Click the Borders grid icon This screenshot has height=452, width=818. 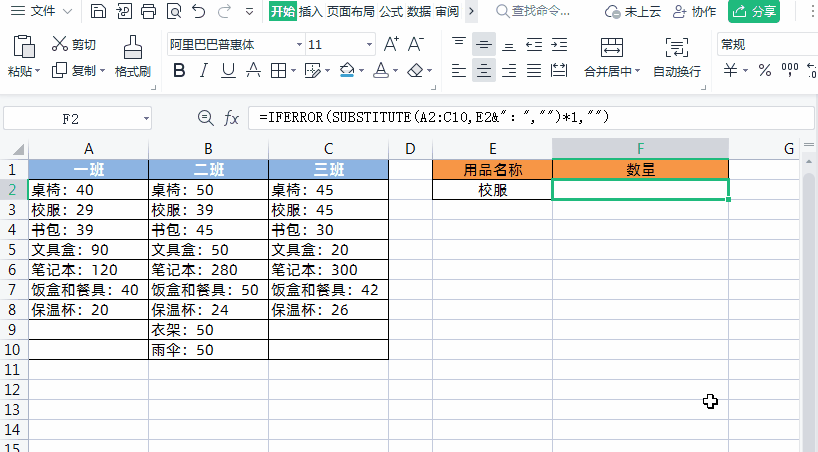(x=279, y=70)
